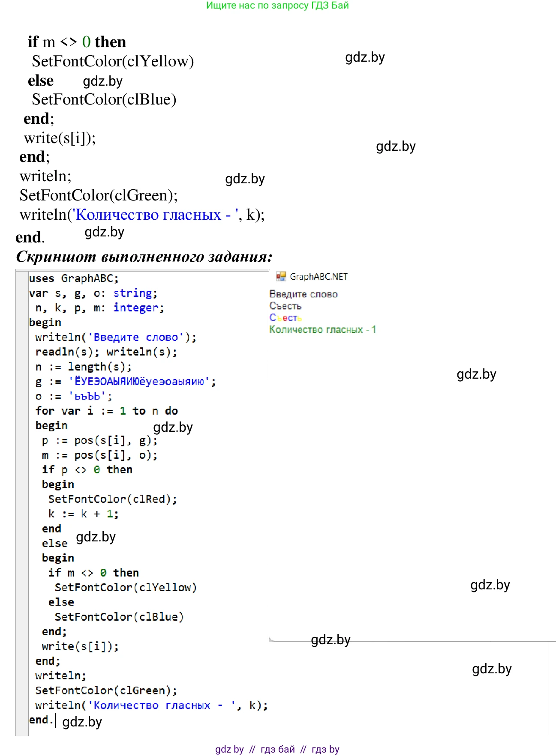Click the 'readln(s); writeln(s);' code line

coord(106,352)
